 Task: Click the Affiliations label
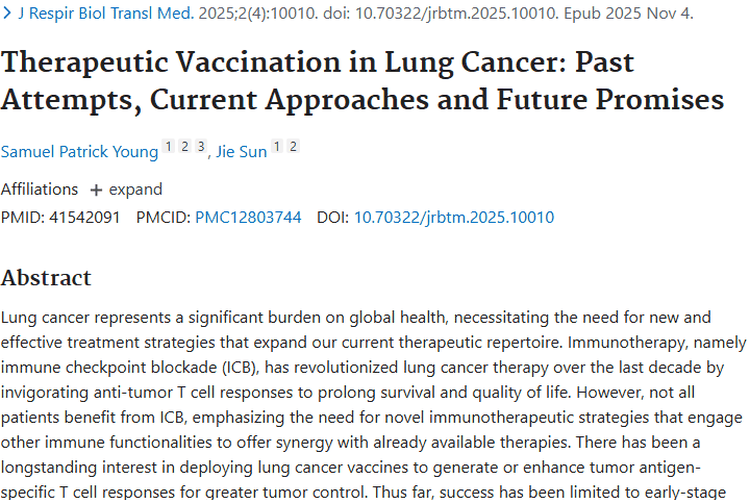[x=39, y=189]
